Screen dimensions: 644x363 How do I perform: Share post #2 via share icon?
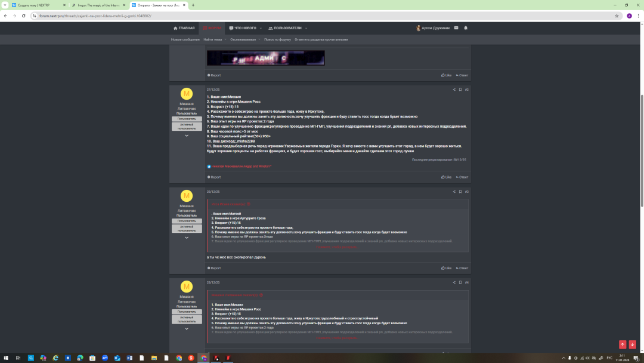tap(454, 90)
